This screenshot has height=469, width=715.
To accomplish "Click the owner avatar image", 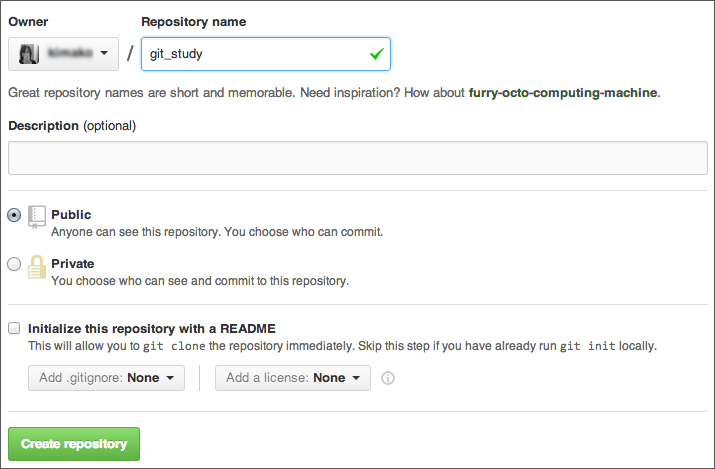I will point(29,54).
